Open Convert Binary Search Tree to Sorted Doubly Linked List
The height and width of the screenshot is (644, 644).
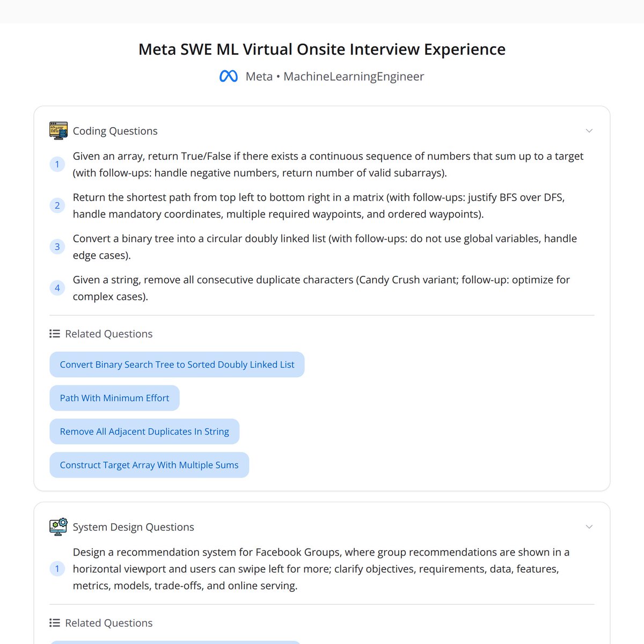(177, 364)
